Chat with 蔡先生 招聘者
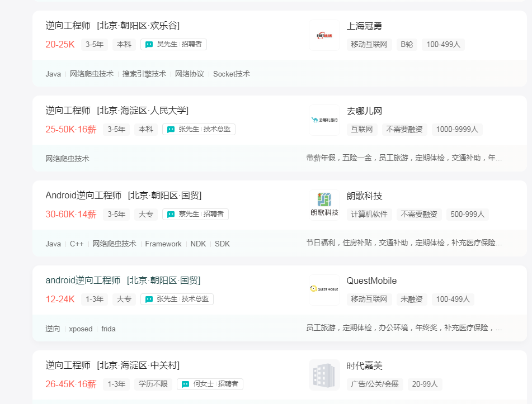Viewport: 532px width, 404px height. [x=195, y=214]
